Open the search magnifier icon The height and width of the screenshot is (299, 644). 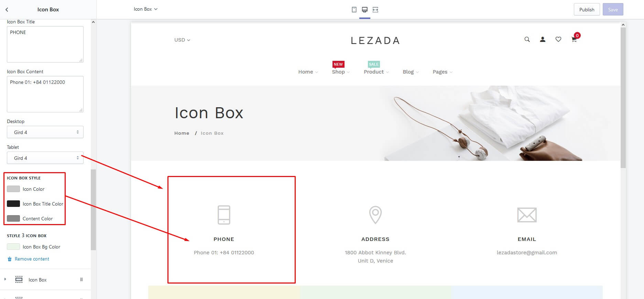point(527,40)
